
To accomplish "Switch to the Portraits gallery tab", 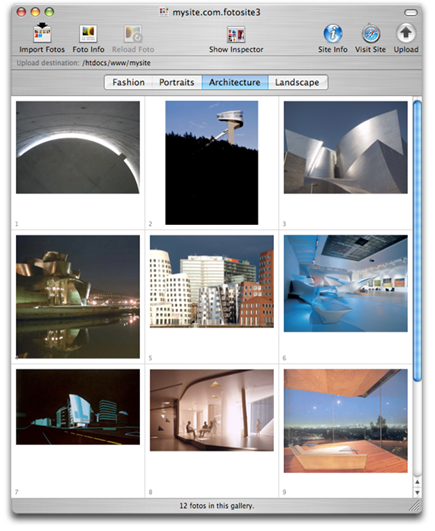I will (x=177, y=82).
